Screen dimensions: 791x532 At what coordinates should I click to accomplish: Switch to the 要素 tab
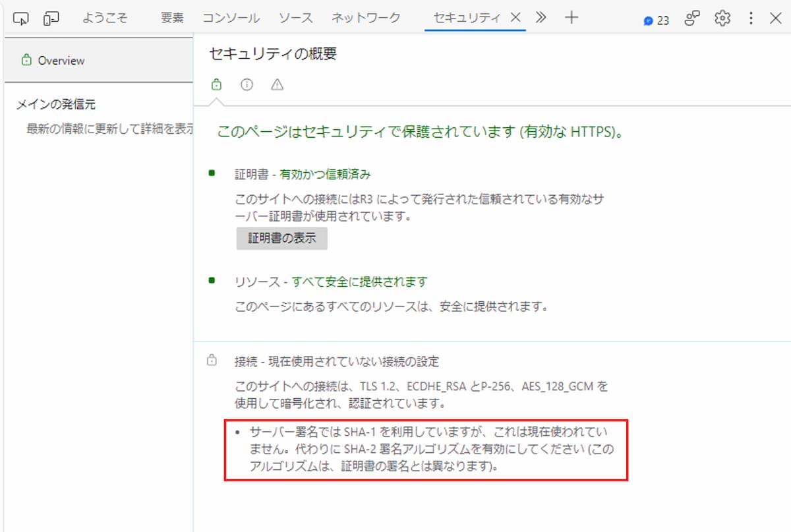[x=171, y=18]
